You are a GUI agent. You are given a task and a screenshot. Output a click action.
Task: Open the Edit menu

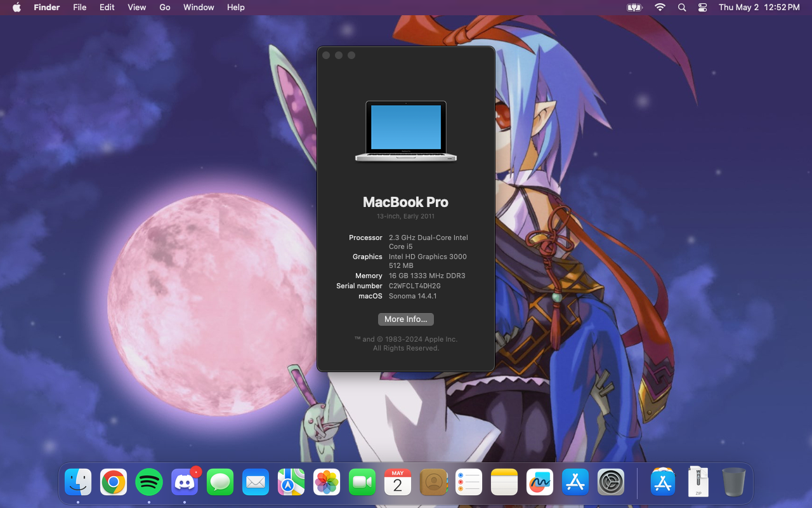[107, 8]
